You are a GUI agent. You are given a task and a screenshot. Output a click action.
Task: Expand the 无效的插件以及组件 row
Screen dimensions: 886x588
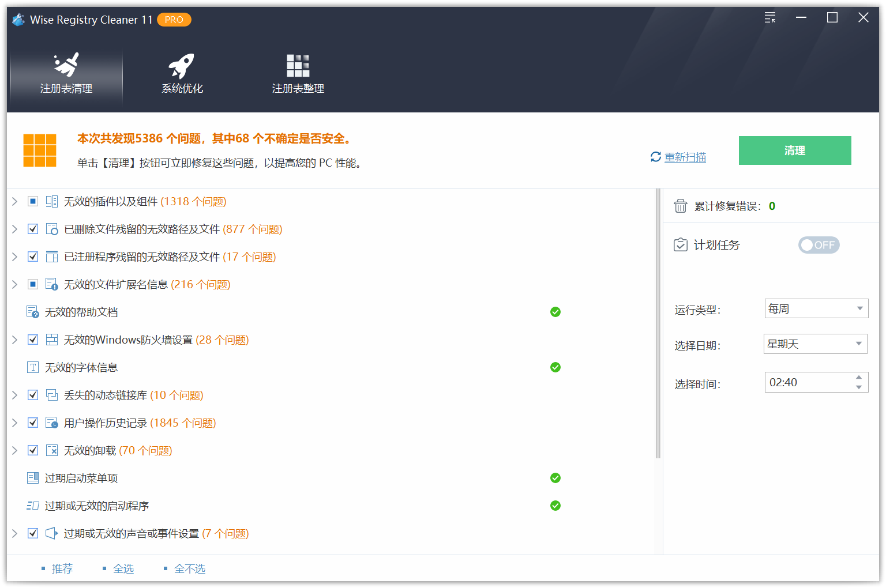pos(15,201)
